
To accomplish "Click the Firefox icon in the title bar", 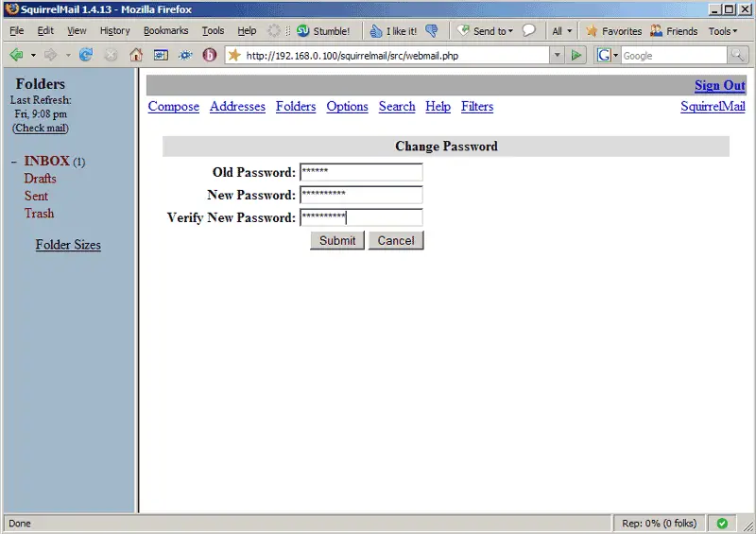I will point(11,9).
